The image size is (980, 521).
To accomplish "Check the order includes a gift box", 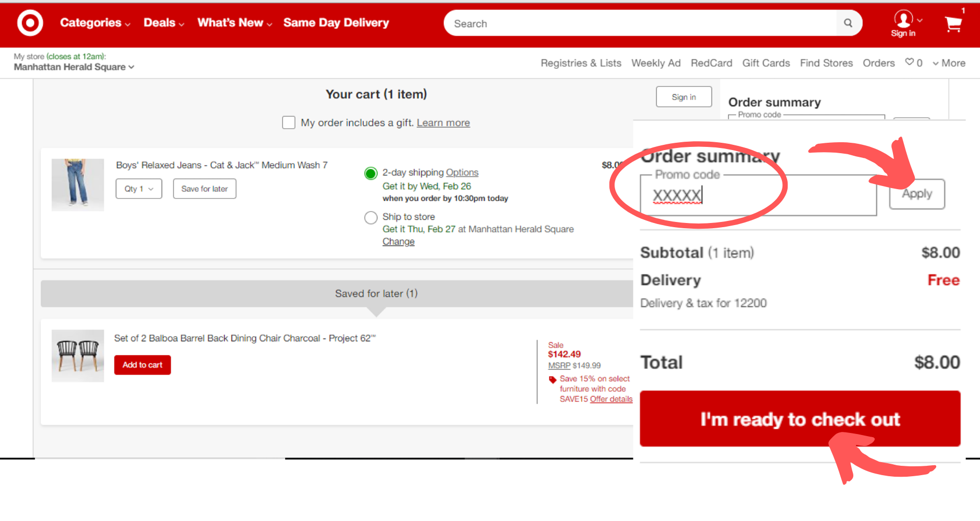I will (x=288, y=122).
